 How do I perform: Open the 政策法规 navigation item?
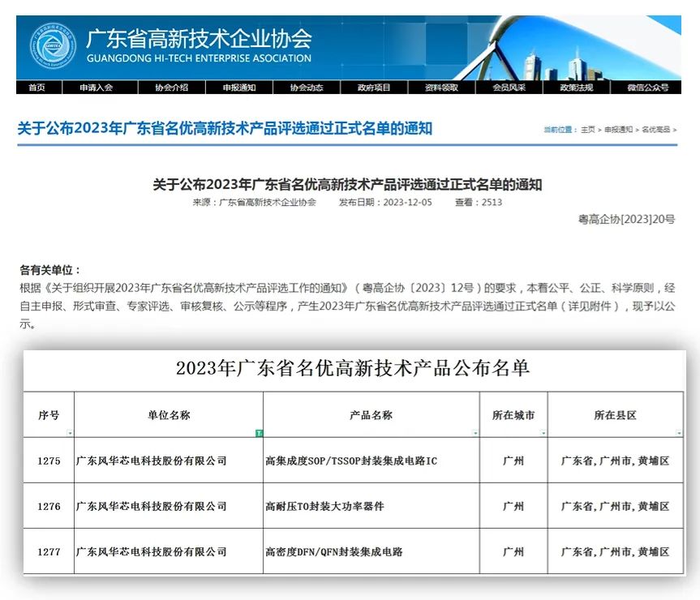pos(576,88)
